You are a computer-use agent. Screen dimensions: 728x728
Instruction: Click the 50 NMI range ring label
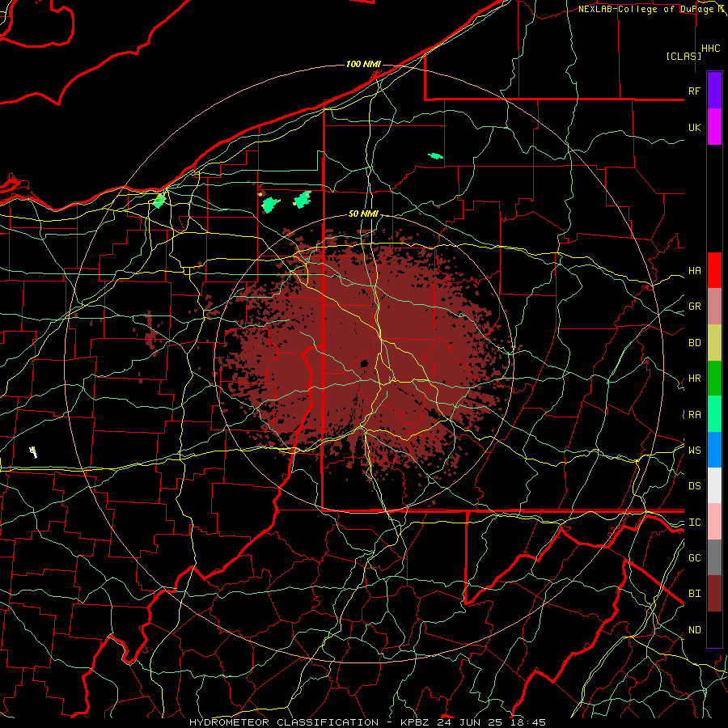point(363,214)
